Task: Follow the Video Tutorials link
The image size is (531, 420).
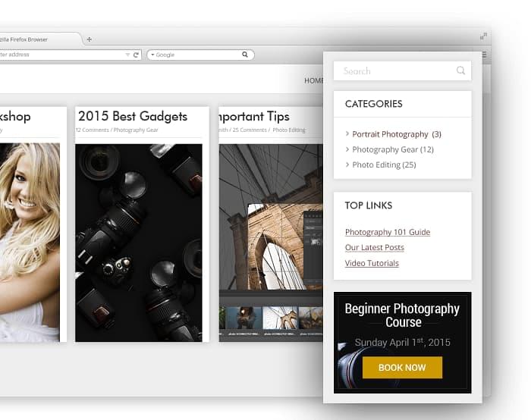Action: pos(372,263)
